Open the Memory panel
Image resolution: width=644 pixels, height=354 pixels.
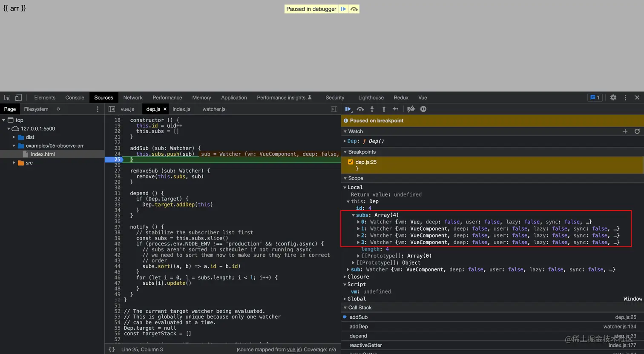tap(201, 97)
